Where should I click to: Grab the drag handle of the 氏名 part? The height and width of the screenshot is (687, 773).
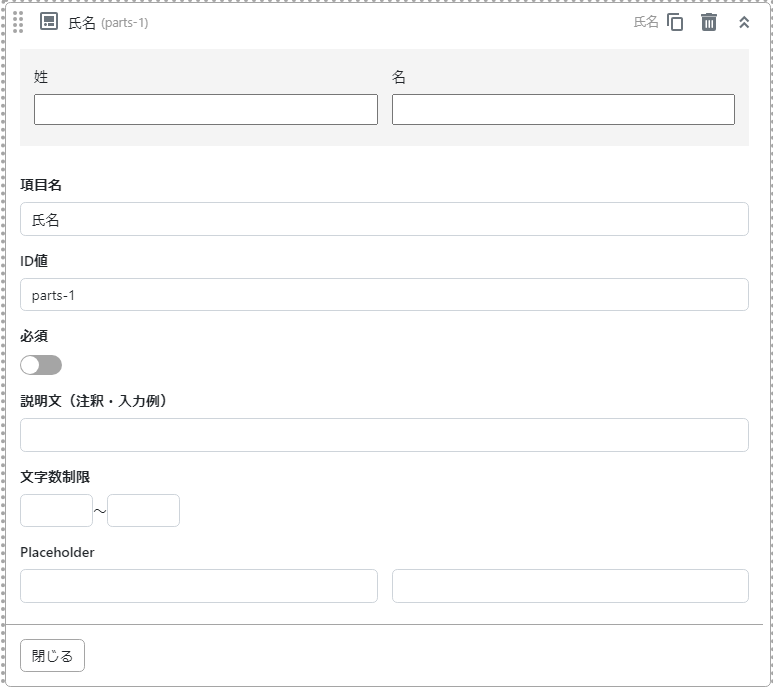coord(18,22)
